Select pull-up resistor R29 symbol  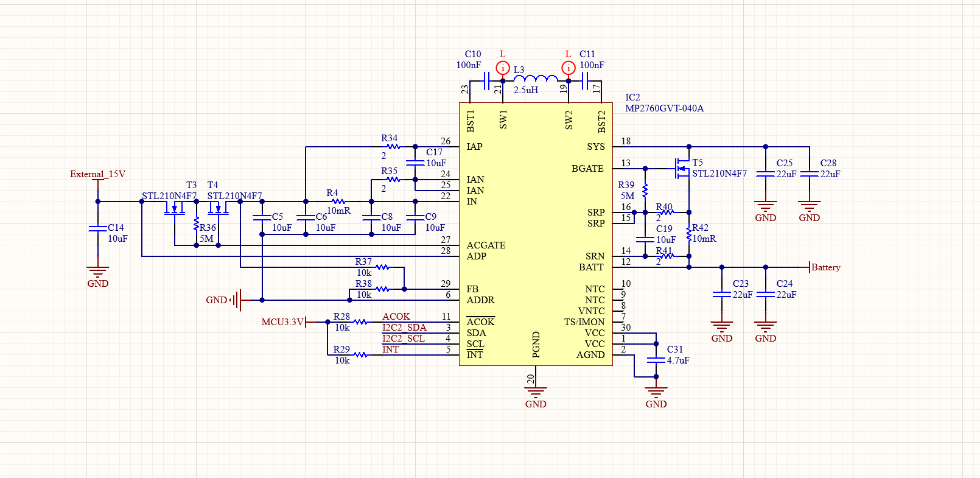[x=360, y=355]
